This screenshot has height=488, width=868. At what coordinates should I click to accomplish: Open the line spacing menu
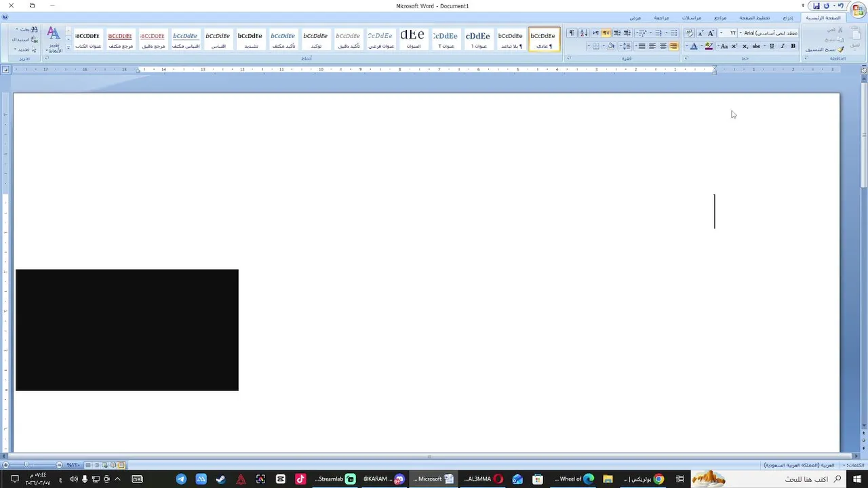tap(626, 46)
